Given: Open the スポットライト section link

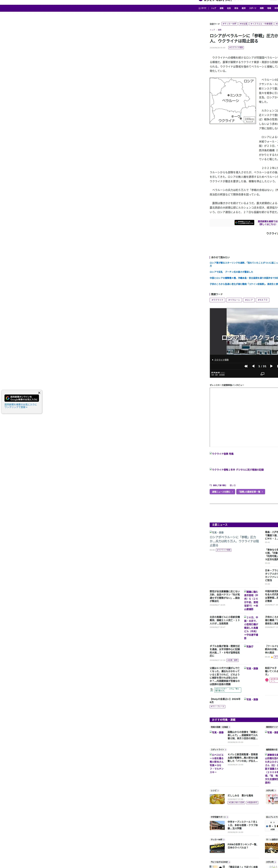Looking at the screenshot, I should pos(219,749).
